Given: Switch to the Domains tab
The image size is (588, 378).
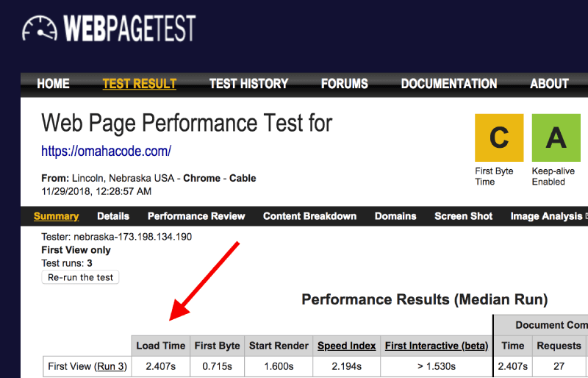Looking at the screenshot, I should click(x=395, y=216).
